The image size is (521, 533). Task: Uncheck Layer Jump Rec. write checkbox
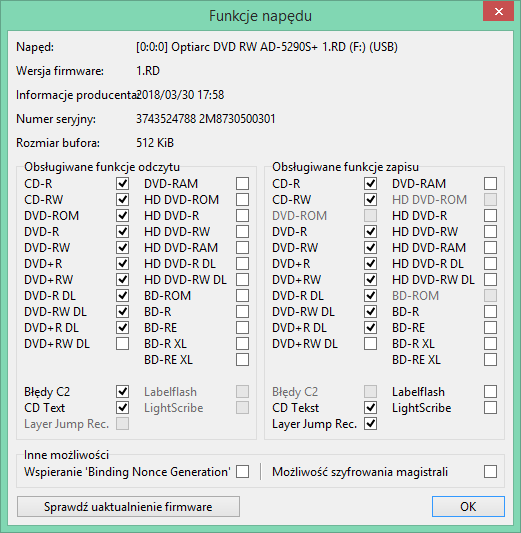pyautogui.click(x=370, y=424)
